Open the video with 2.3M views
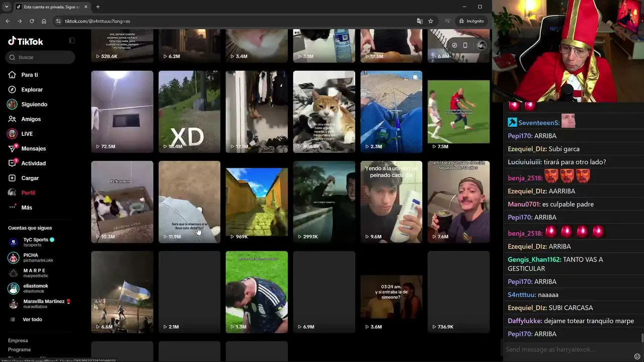 (x=391, y=112)
